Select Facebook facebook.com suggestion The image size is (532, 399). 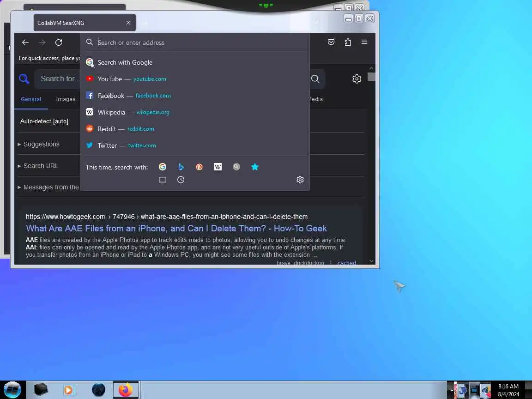click(195, 96)
